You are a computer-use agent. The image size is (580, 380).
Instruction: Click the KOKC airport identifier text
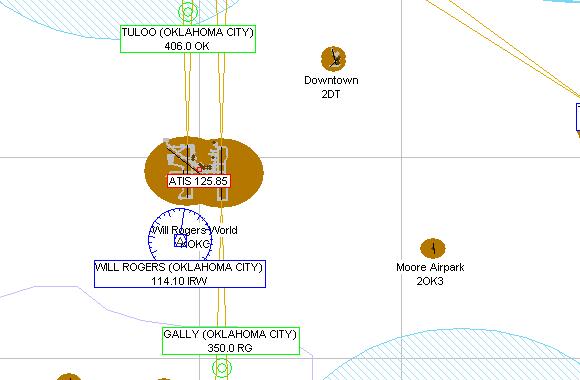pos(197,244)
